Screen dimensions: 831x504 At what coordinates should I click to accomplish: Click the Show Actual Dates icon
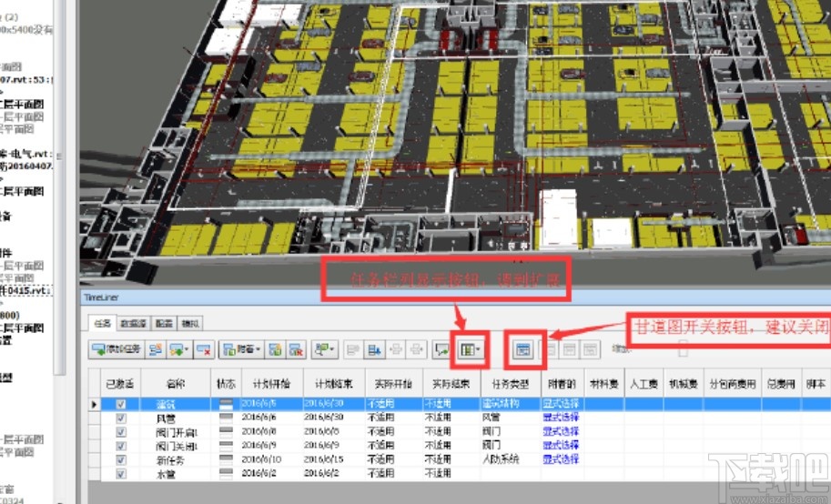569,349
